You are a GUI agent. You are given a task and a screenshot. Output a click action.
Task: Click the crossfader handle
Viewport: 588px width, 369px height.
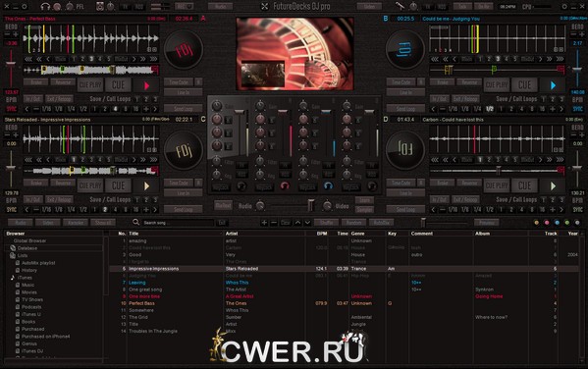coord(311,205)
